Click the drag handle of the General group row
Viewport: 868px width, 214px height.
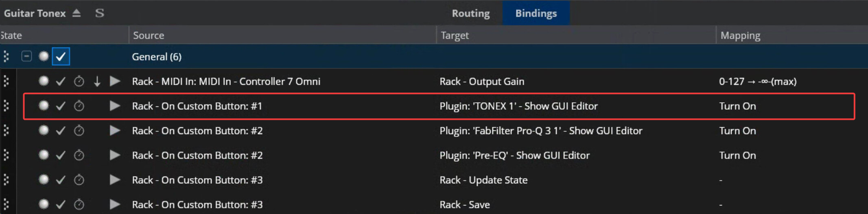(6, 56)
